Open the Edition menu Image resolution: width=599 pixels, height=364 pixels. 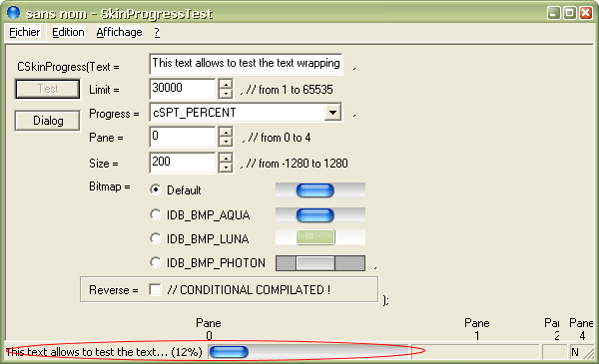point(68,33)
